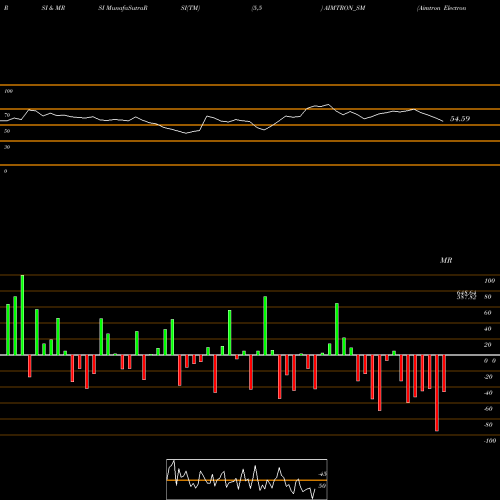Click the 'MR' chart title label

(446, 260)
